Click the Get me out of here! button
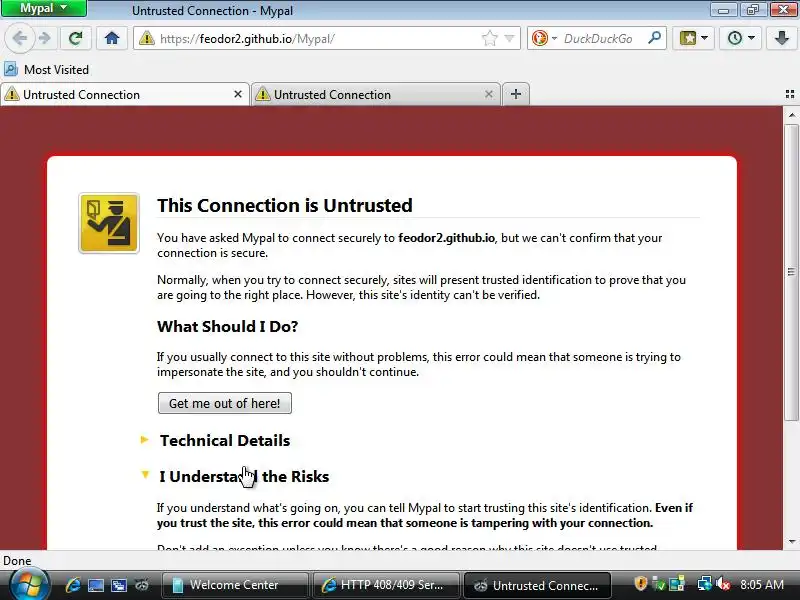Viewport: 800px width, 600px height. (225, 403)
